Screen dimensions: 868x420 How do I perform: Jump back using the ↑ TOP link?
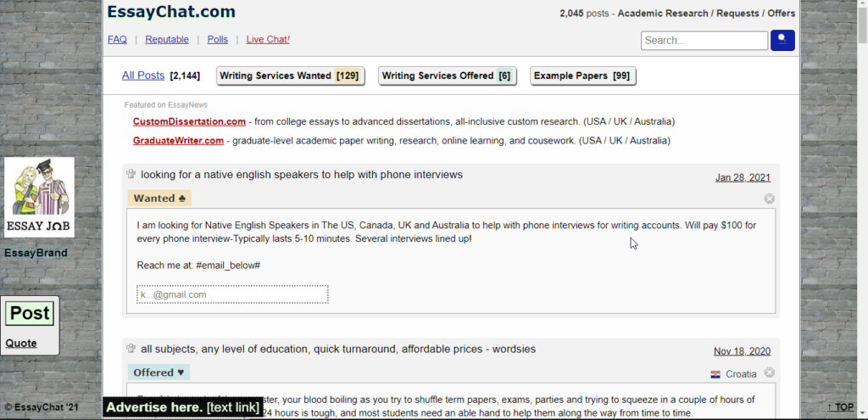840,407
